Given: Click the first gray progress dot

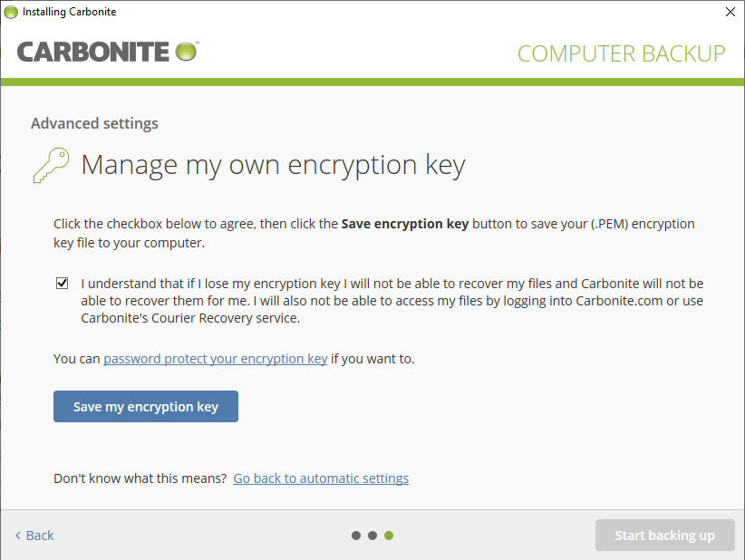Looking at the screenshot, I should point(356,536).
